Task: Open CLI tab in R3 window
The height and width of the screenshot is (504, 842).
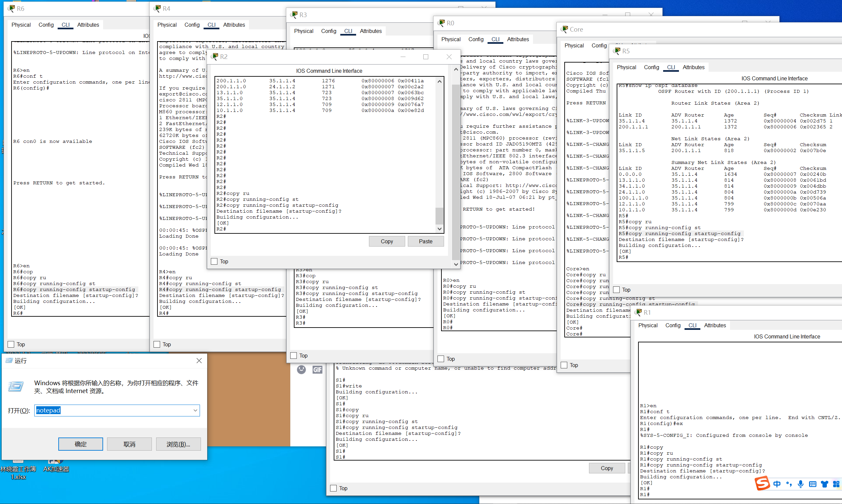Action: tap(348, 31)
